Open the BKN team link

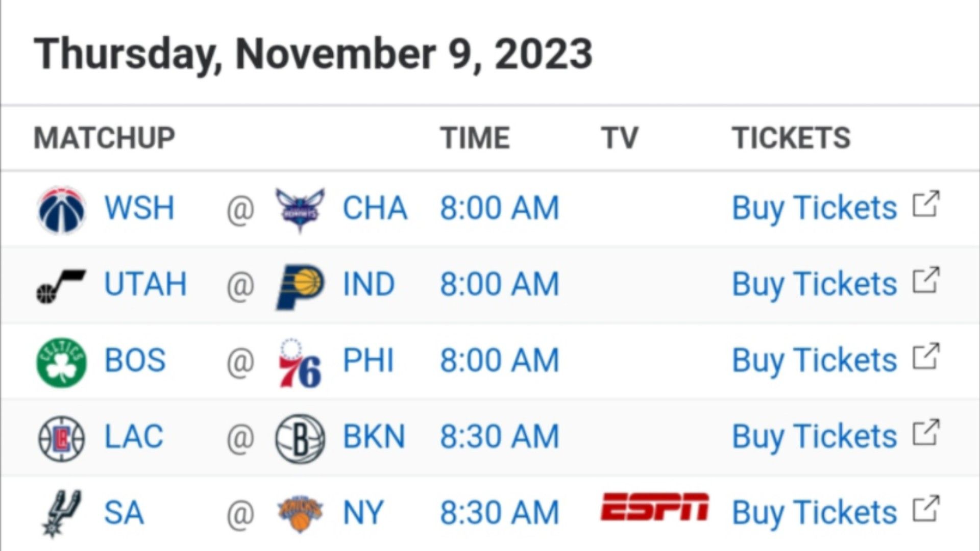click(374, 437)
